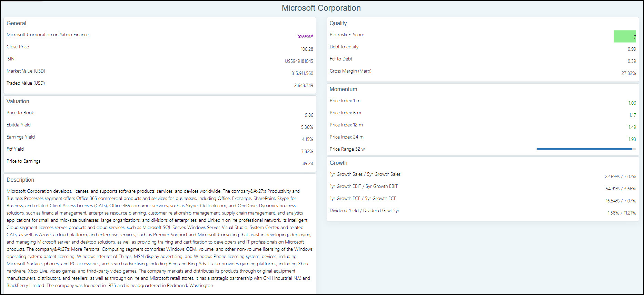This screenshot has height=295, width=644.
Task: Click Gross Margin (Marx) value 27.82%
Action: (x=628, y=73)
